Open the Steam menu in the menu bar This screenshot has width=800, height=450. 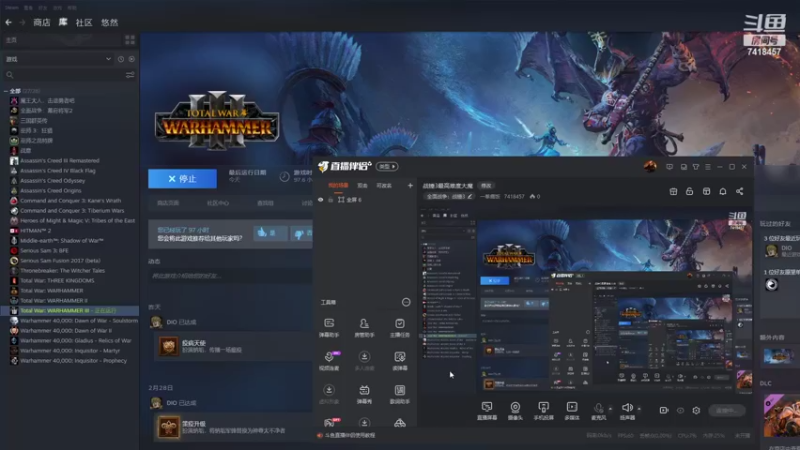tap(12, 8)
